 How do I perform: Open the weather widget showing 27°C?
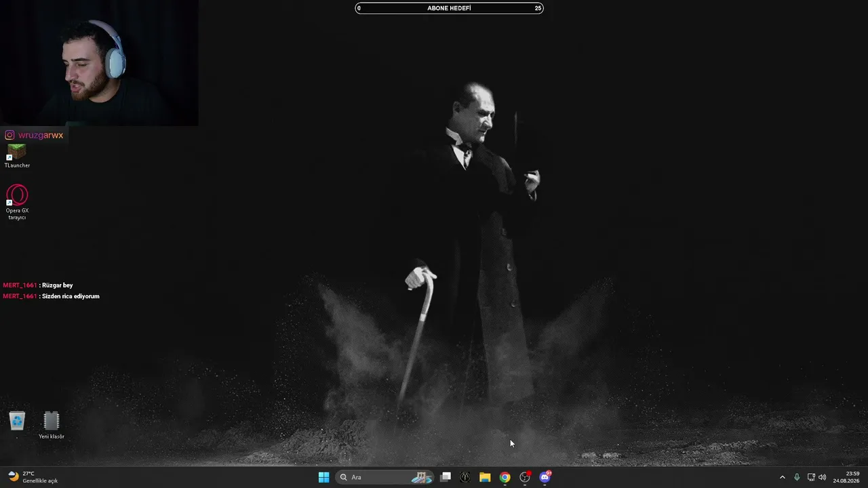(x=33, y=477)
